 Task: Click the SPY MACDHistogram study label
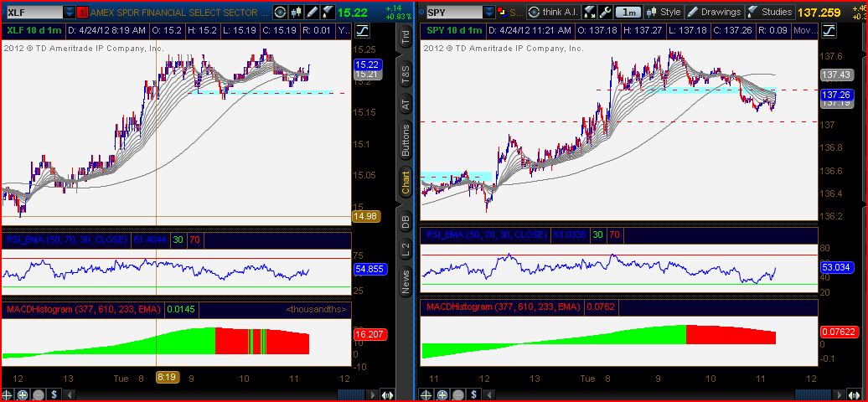(x=503, y=307)
